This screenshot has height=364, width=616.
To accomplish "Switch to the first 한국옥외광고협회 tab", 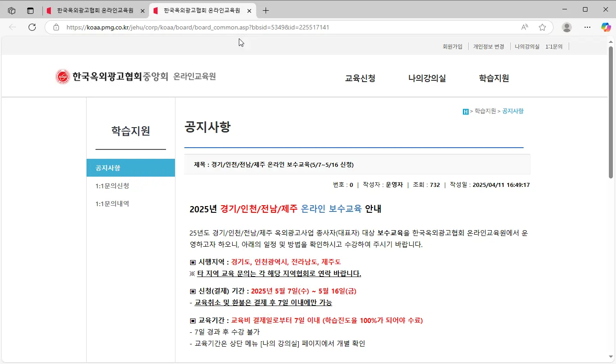I will pyautogui.click(x=94, y=10).
